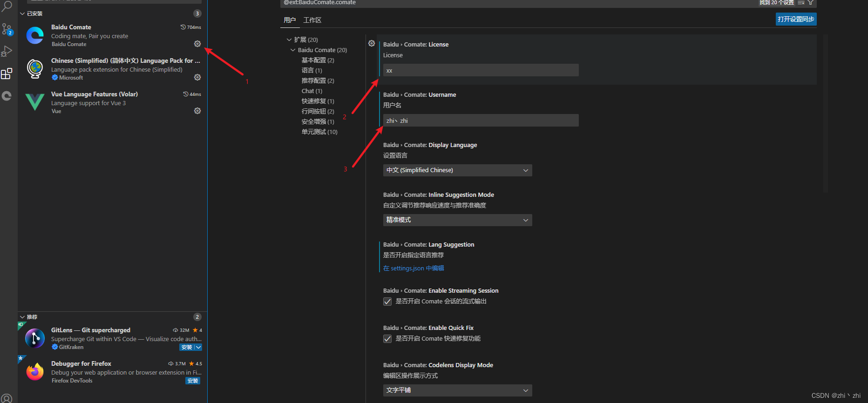Image resolution: width=868 pixels, height=403 pixels.
Task: Click the 44ms activation time indicator
Action: tap(192, 94)
